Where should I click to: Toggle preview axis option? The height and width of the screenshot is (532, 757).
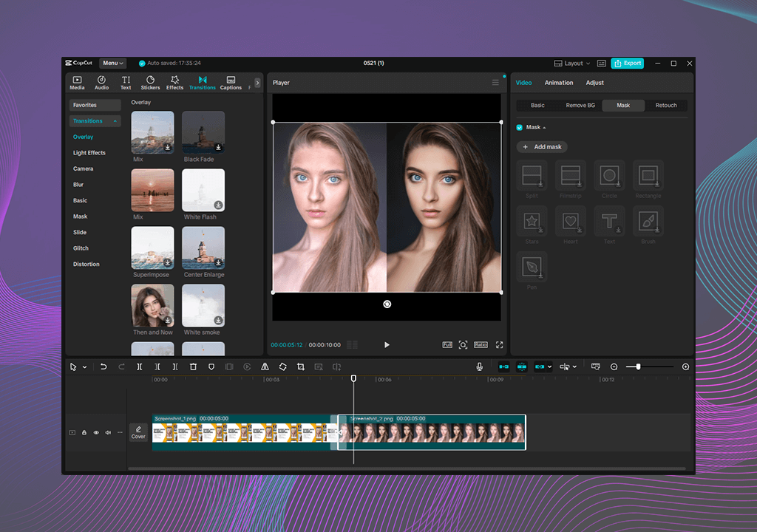pos(564,367)
